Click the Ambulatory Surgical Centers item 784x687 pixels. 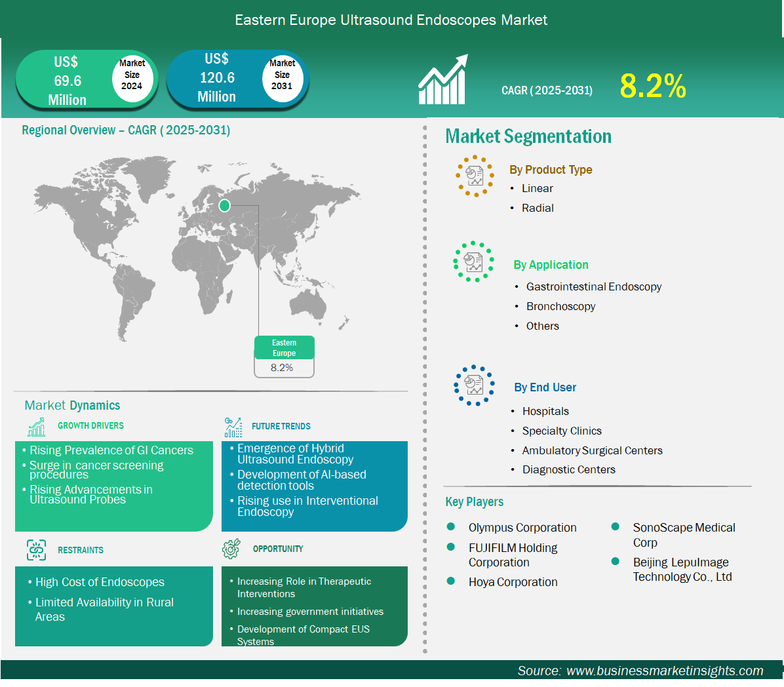point(592,450)
